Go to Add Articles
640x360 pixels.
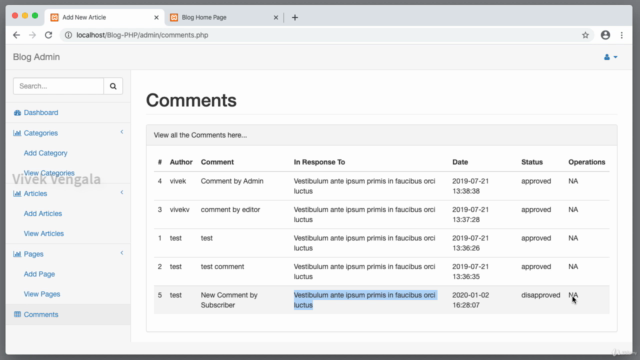43,213
